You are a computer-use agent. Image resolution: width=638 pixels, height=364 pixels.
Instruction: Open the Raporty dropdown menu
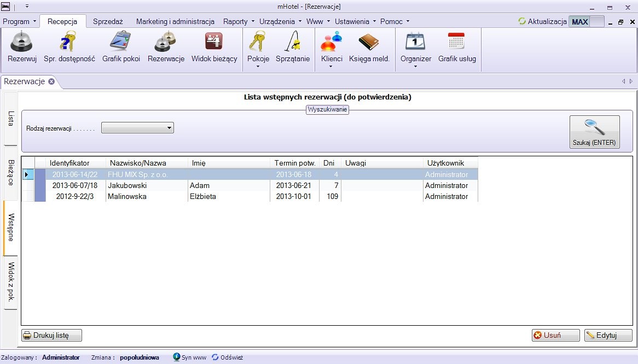(239, 21)
